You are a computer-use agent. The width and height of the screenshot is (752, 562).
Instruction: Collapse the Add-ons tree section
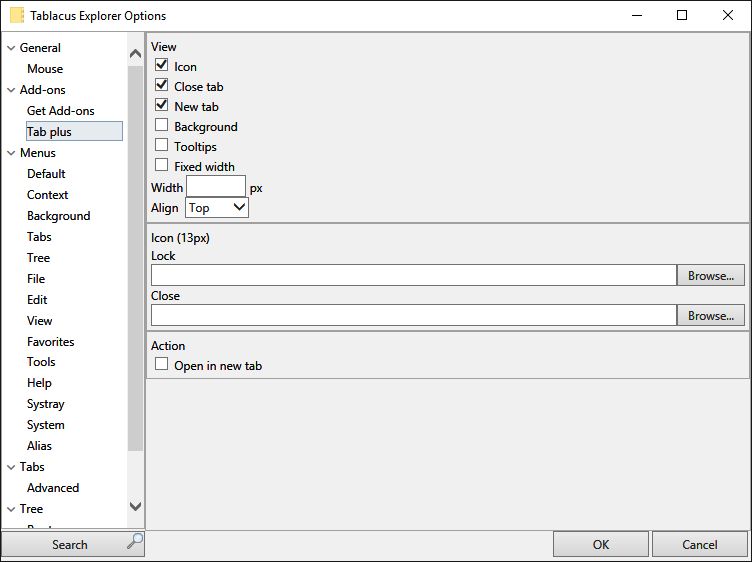(11, 90)
